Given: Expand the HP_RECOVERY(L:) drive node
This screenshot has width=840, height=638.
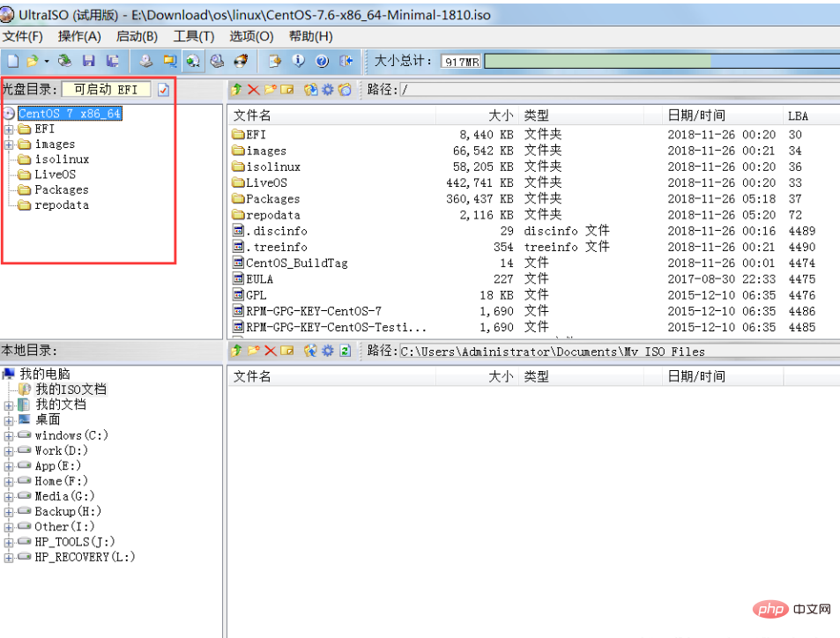Looking at the screenshot, I should tap(9, 558).
